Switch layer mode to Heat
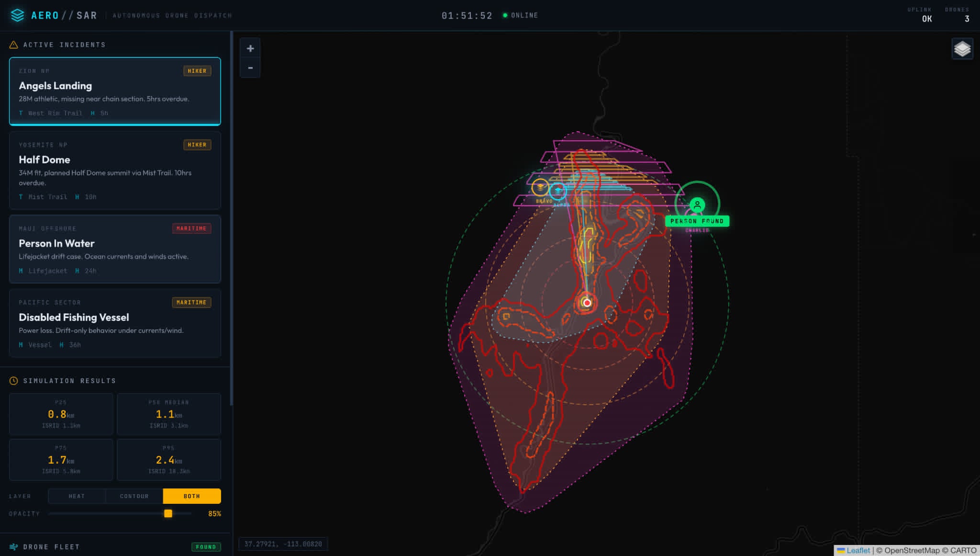Viewport: 980px width, 556px height. pyautogui.click(x=77, y=496)
